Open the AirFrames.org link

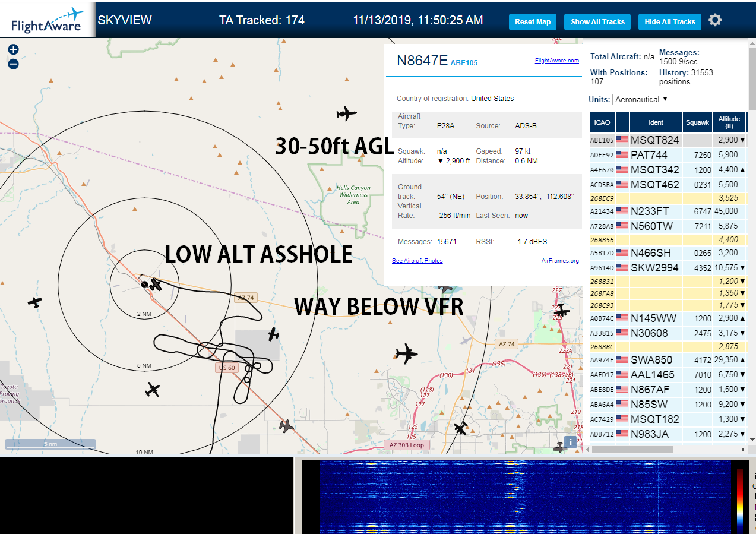(560, 261)
